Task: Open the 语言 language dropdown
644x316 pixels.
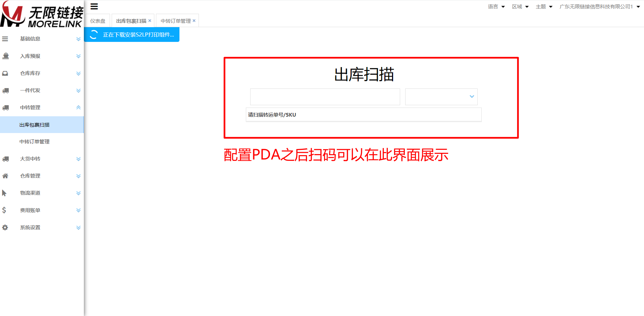Action: coord(496,7)
